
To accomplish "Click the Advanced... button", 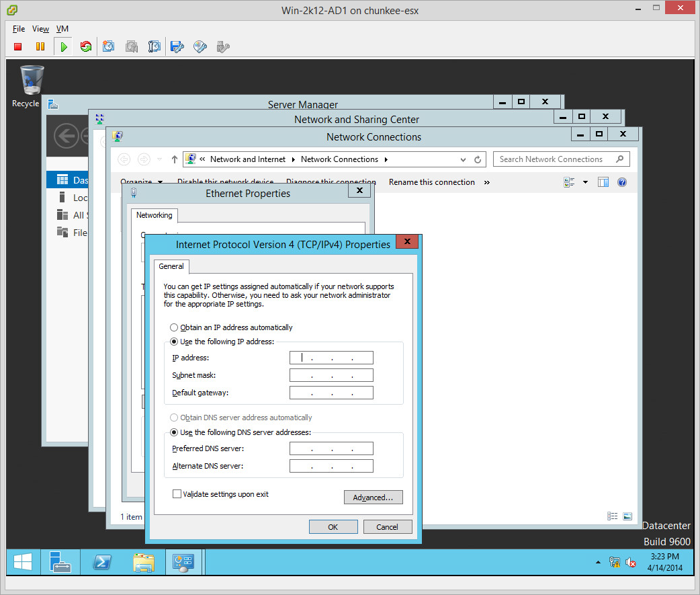I will tap(373, 498).
